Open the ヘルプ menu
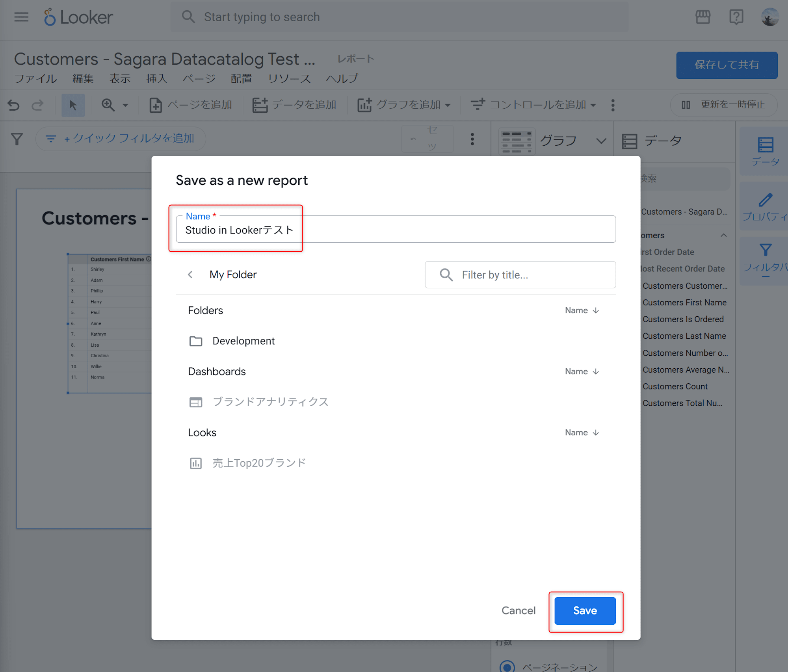Screen dimensions: 788x672 (x=342, y=78)
